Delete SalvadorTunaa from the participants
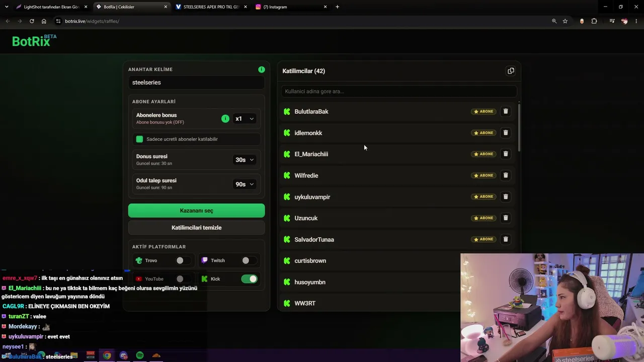The height and width of the screenshot is (362, 644). point(506,239)
